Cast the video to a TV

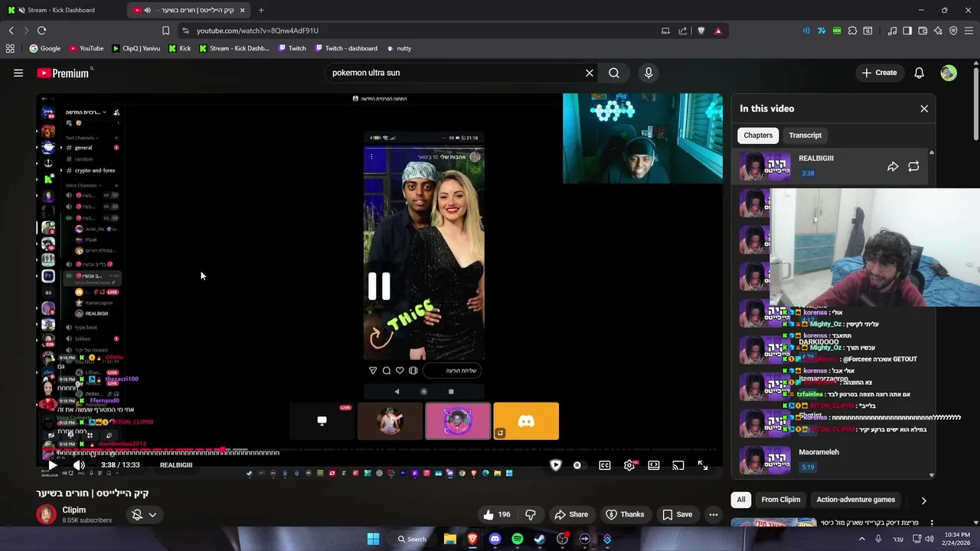(x=678, y=465)
